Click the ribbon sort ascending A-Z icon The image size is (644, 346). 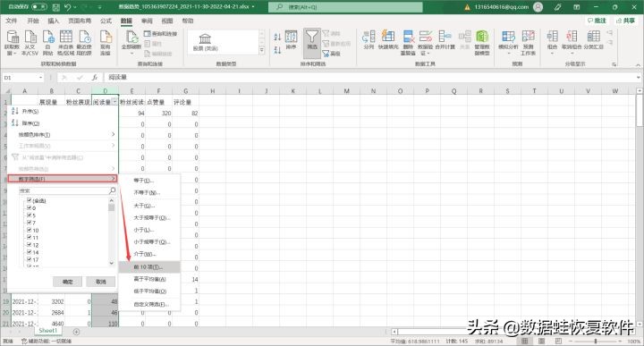point(277,37)
